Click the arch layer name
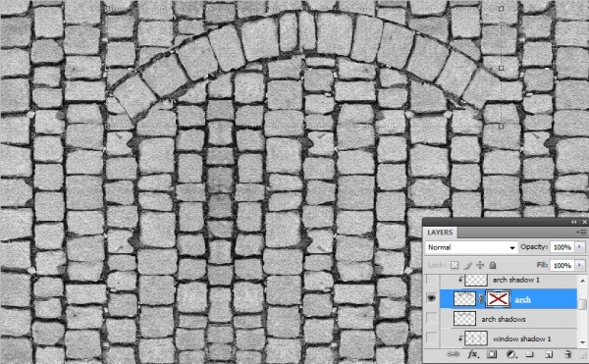The image size is (589, 364). point(522,299)
